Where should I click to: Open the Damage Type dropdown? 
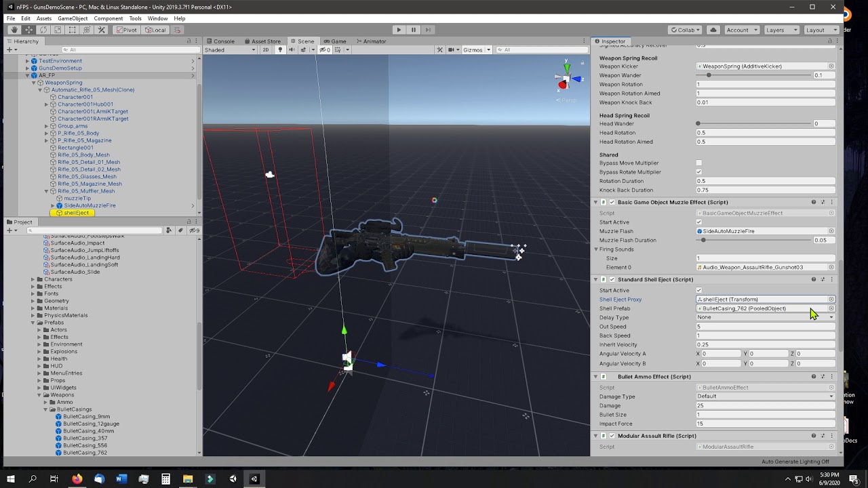[766, 396]
